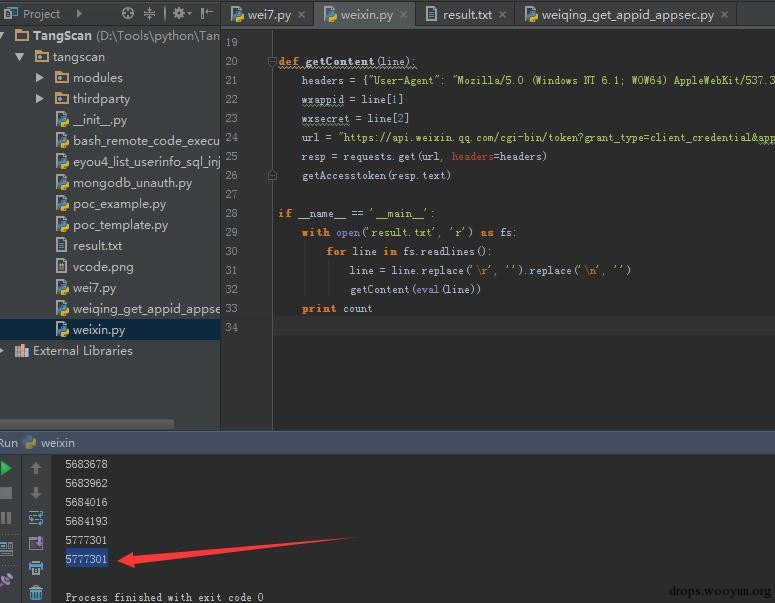The width and height of the screenshot is (775, 603).
Task: Switch to the wei7.py tab
Action: tap(268, 15)
